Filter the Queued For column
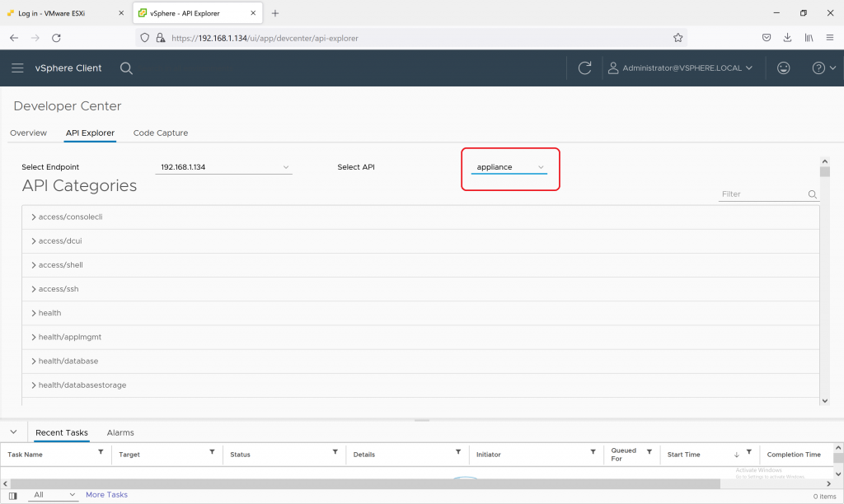The image size is (844, 504). (x=649, y=452)
